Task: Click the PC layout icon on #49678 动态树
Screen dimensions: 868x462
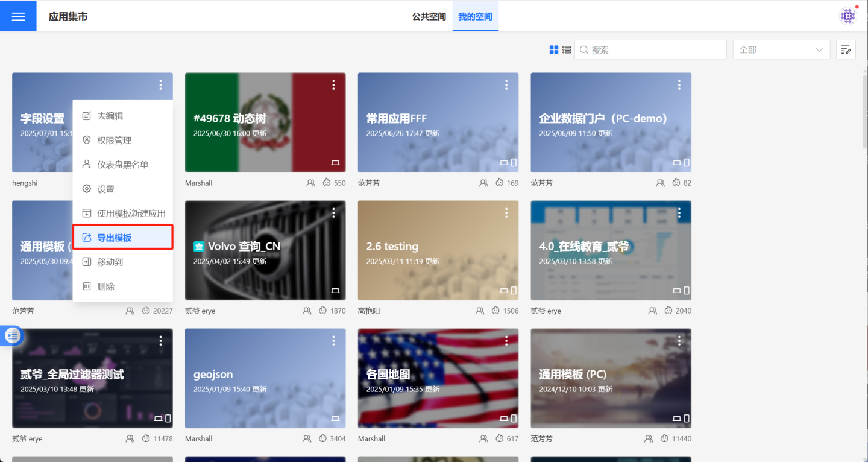Action: point(336,163)
